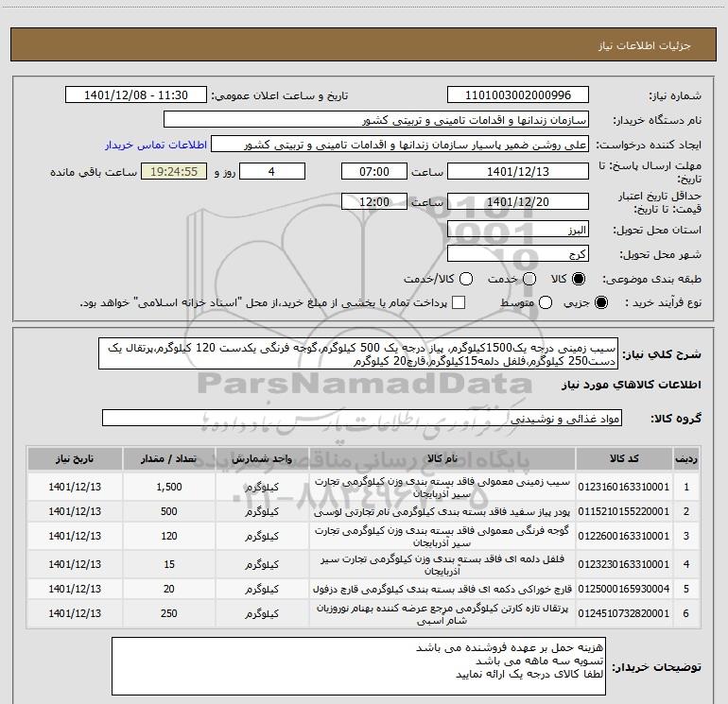Click product code 0123160163310001
728x704 pixels.
pyautogui.click(x=624, y=487)
